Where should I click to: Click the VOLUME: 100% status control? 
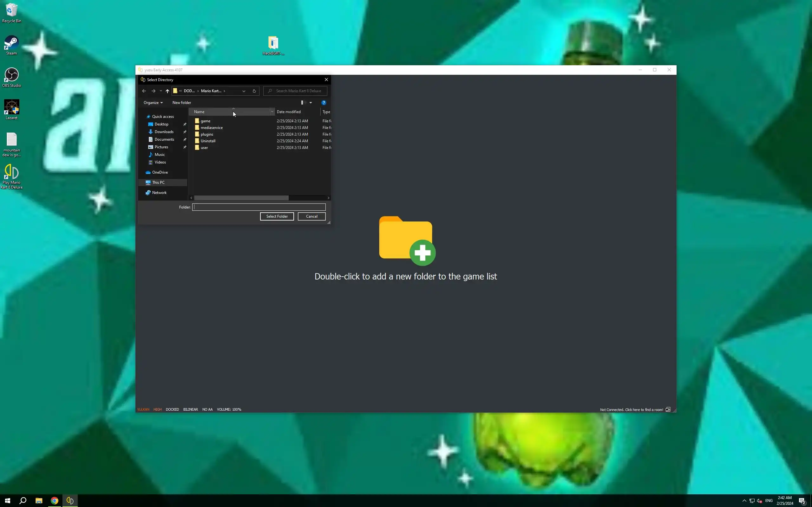229,409
